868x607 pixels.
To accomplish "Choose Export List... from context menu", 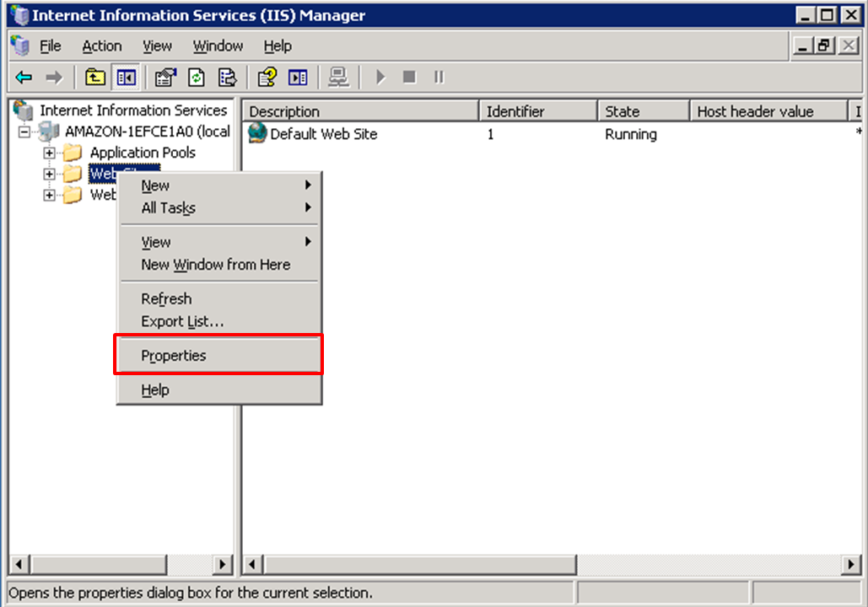I will (219, 322).
